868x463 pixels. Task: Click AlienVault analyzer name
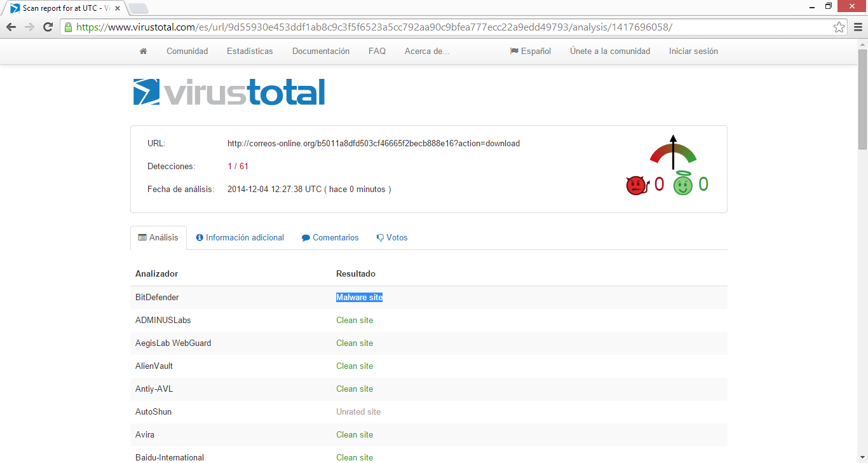154,366
